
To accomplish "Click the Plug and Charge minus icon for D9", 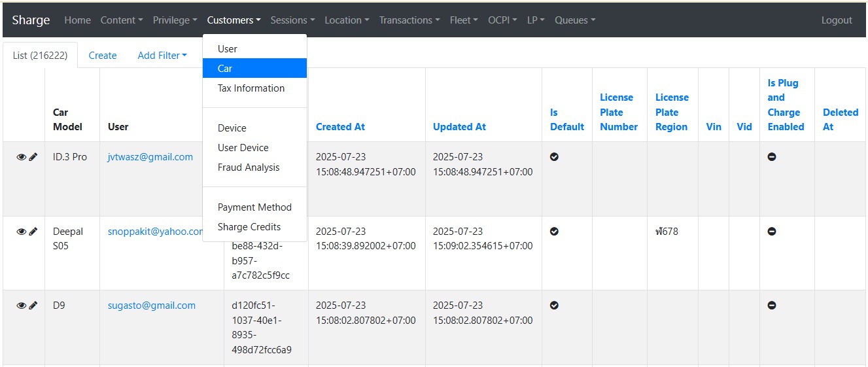I will click(x=772, y=306).
